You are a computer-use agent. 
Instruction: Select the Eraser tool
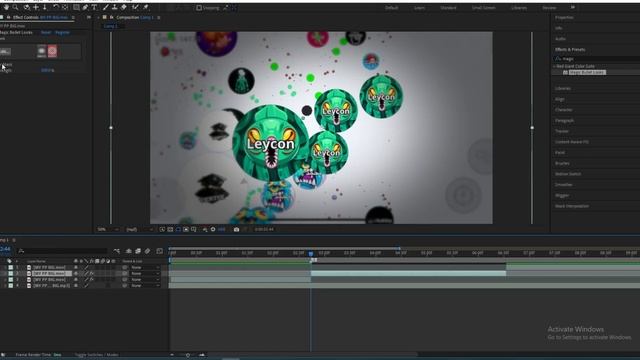point(124,7)
